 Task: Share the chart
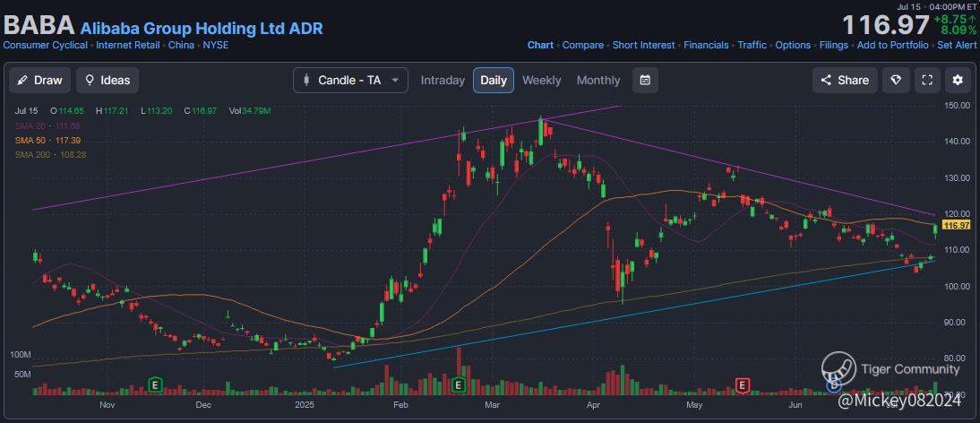pos(845,80)
